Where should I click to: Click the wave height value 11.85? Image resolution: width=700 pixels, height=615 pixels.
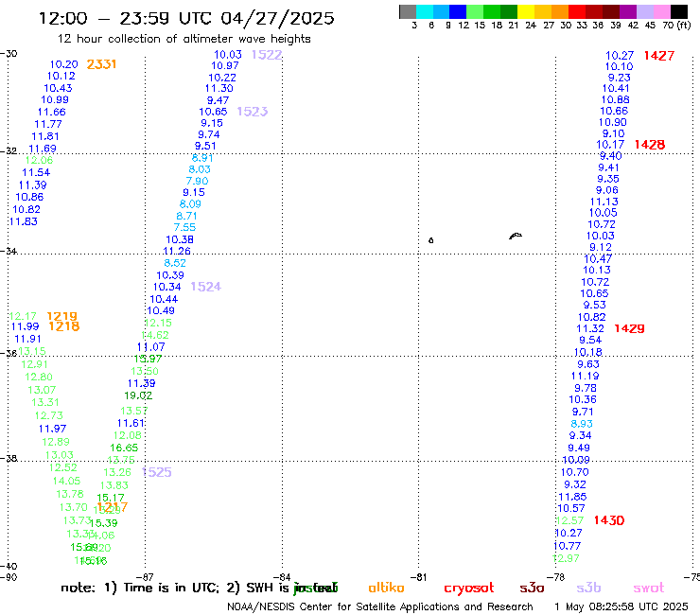point(572,497)
